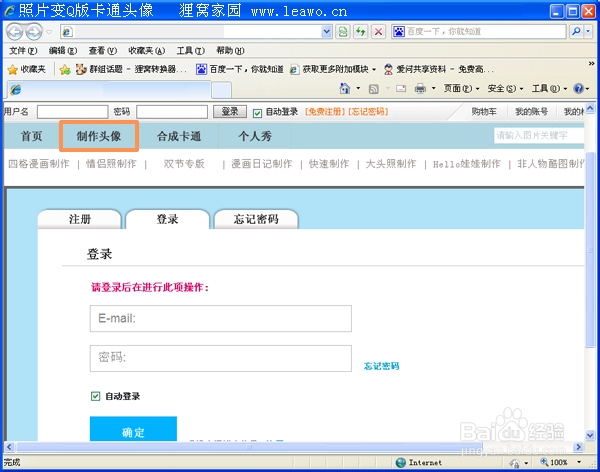Screen dimensions: 600x472
Task: Click the top 登录 button
Action: (x=230, y=111)
